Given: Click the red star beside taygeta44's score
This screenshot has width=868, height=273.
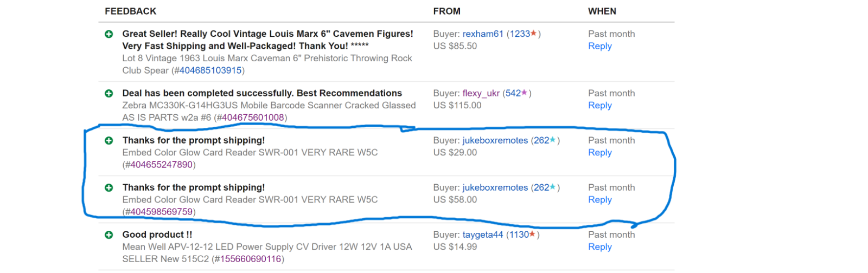Looking at the screenshot, I should point(532,235).
